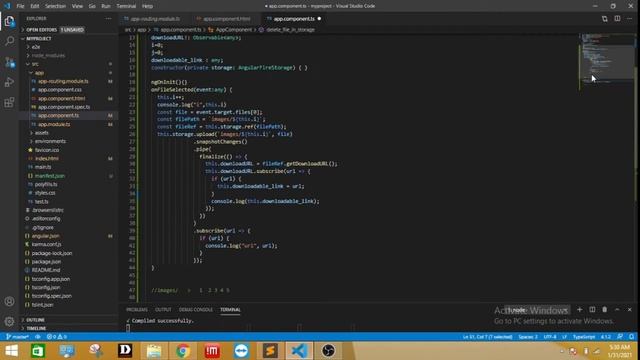Open editor more actions ellipsis
Image resolution: width=640 pixels, height=360 pixels.
(629, 19)
